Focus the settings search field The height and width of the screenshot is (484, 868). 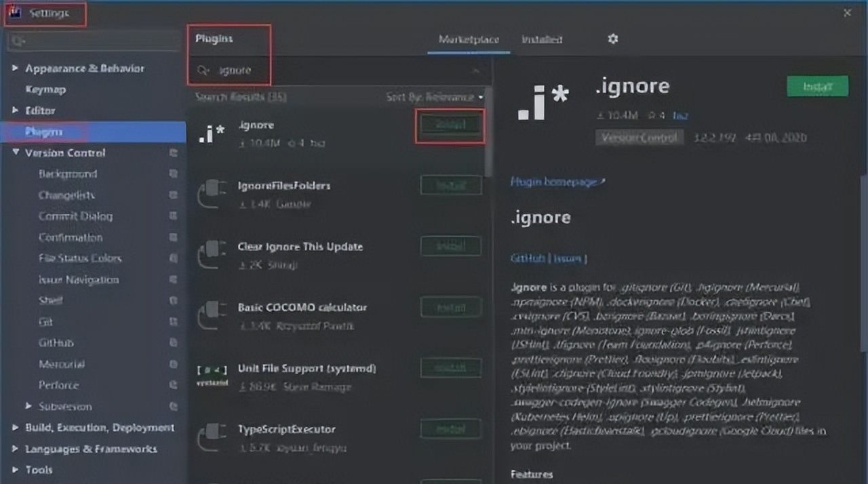(x=95, y=41)
